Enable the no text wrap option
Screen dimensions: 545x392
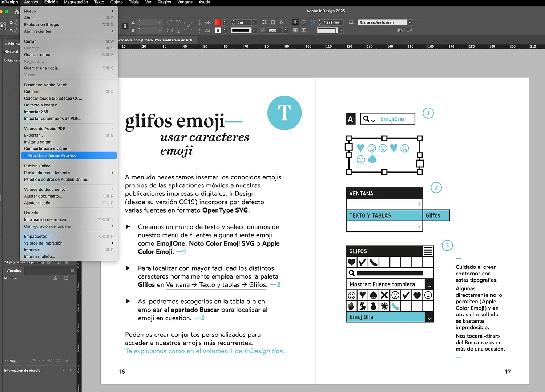[x=295, y=23]
